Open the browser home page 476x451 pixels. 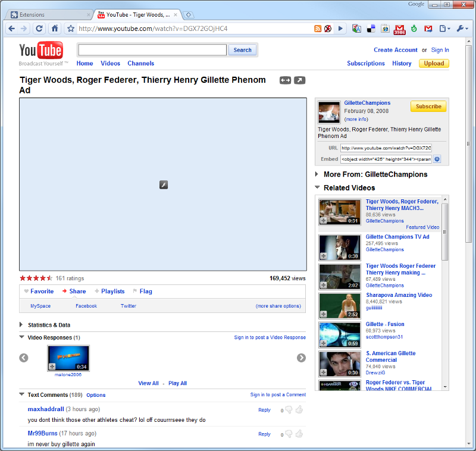55,29
